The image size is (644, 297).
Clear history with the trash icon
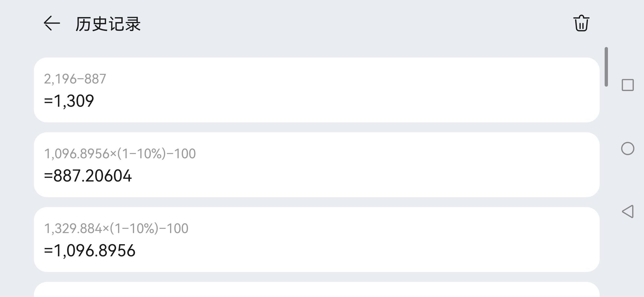coord(581,23)
